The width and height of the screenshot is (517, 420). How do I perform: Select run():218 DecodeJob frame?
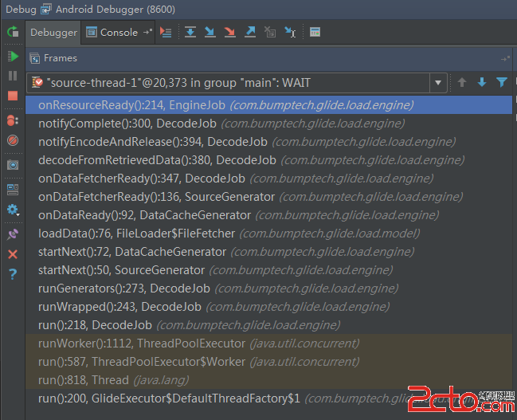pos(268,325)
